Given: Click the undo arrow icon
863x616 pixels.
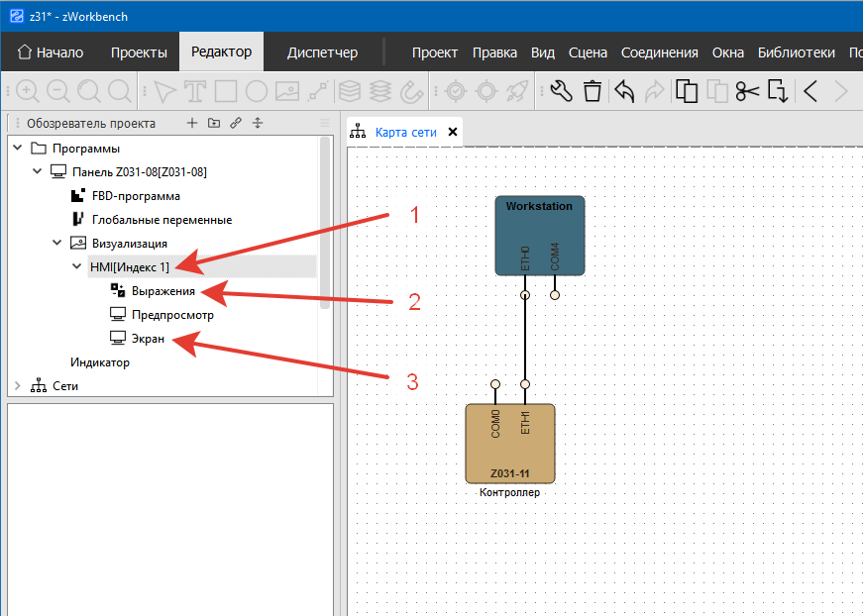Looking at the screenshot, I should (624, 92).
